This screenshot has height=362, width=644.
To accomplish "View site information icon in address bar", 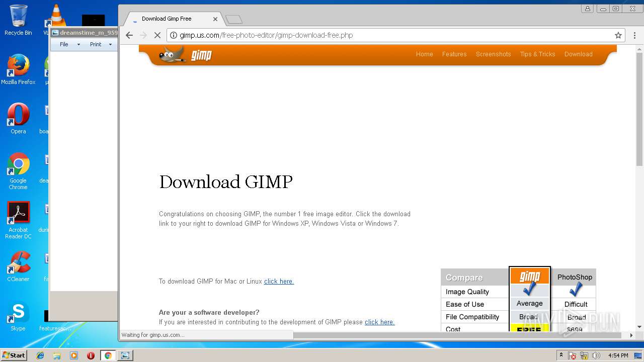I will (174, 35).
